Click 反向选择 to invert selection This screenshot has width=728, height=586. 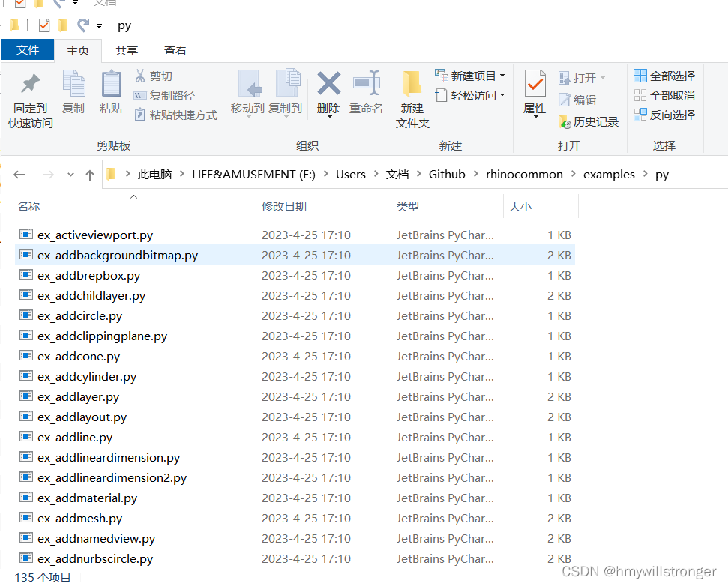click(x=663, y=114)
